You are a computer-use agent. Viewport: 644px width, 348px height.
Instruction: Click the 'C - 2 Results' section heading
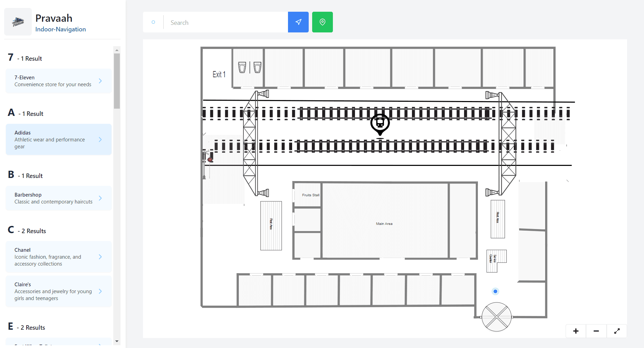click(27, 230)
